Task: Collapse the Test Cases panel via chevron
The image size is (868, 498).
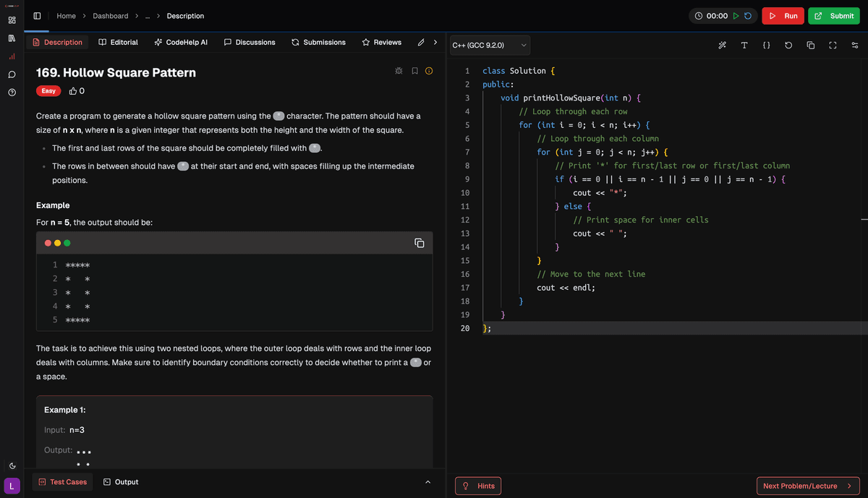Action: [x=427, y=481]
